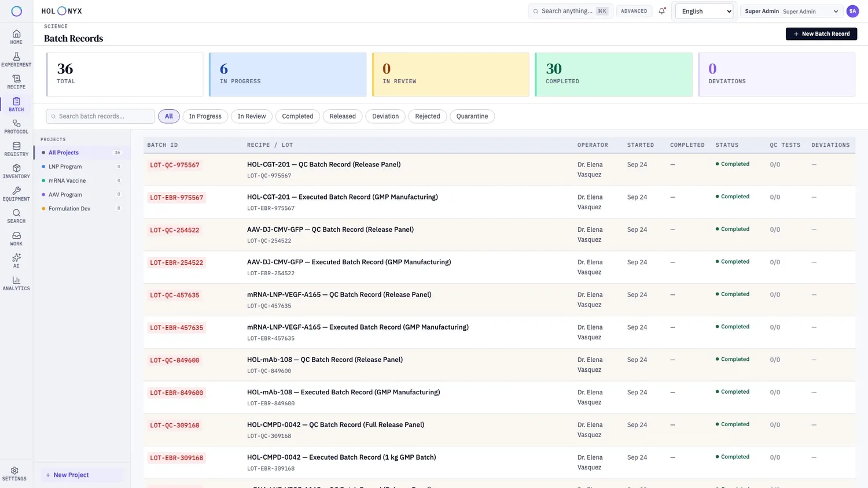Click the Search batch records field
Screen dimensions: 868x488
[x=100, y=116]
